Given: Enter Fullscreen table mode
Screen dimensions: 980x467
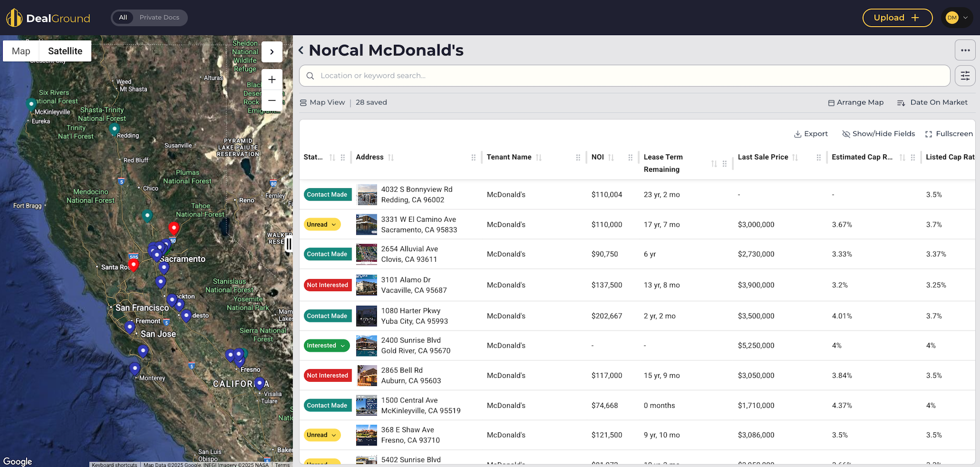Looking at the screenshot, I should [949, 134].
